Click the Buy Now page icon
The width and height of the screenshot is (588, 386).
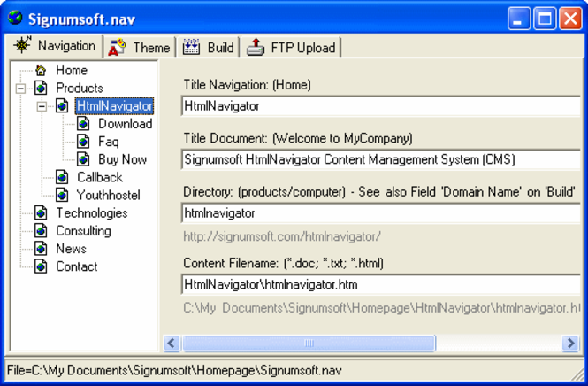point(83,159)
